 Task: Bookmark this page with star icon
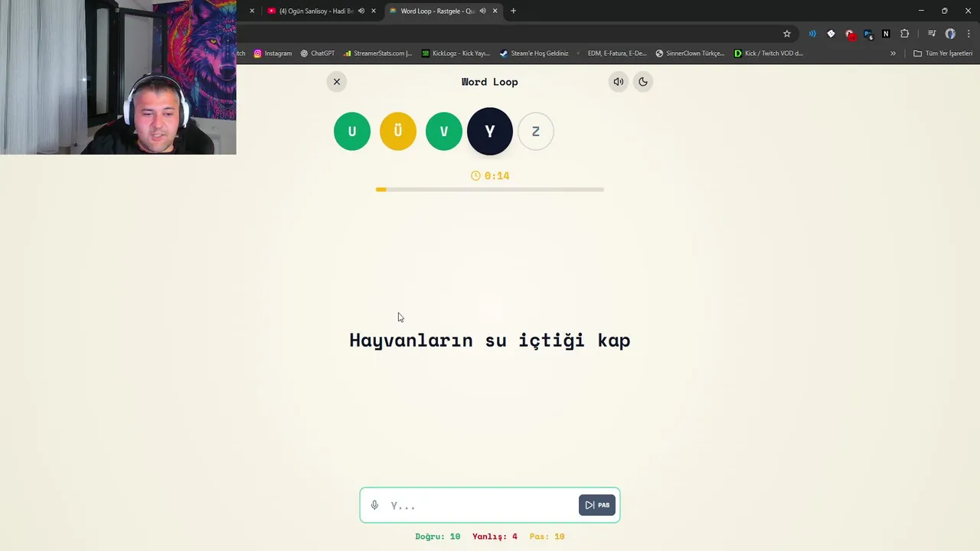(x=787, y=34)
